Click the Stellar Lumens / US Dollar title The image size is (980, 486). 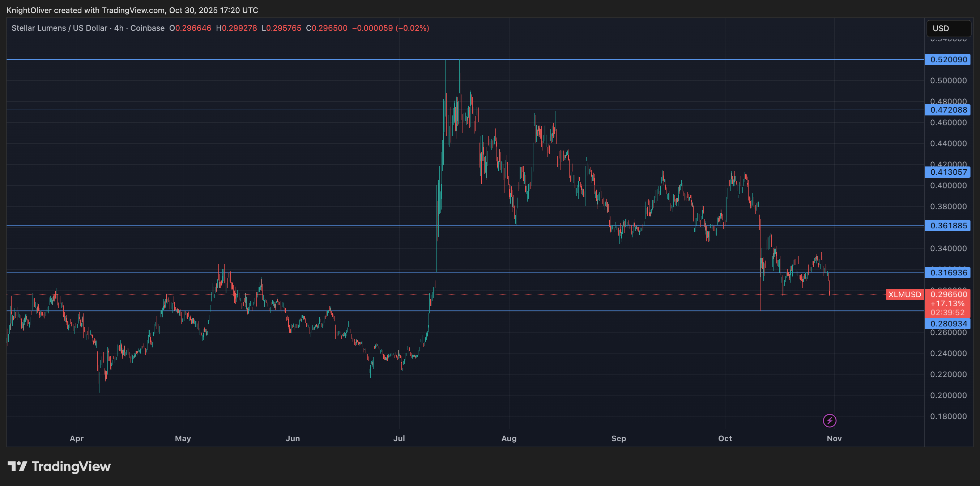tap(59, 28)
